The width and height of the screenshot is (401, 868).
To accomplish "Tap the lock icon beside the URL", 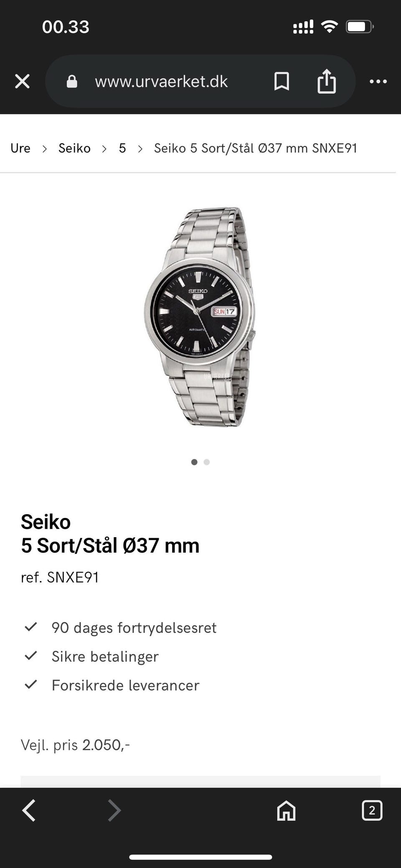I will click(x=72, y=81).
